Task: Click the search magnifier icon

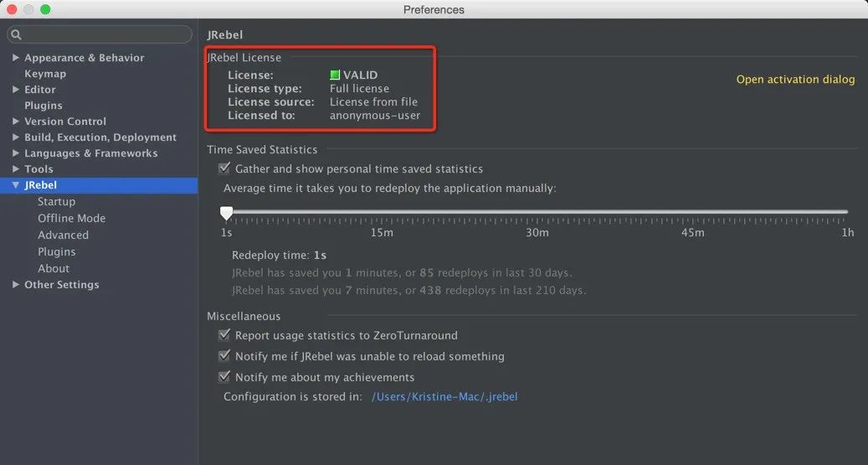Action: pos(16,35)
